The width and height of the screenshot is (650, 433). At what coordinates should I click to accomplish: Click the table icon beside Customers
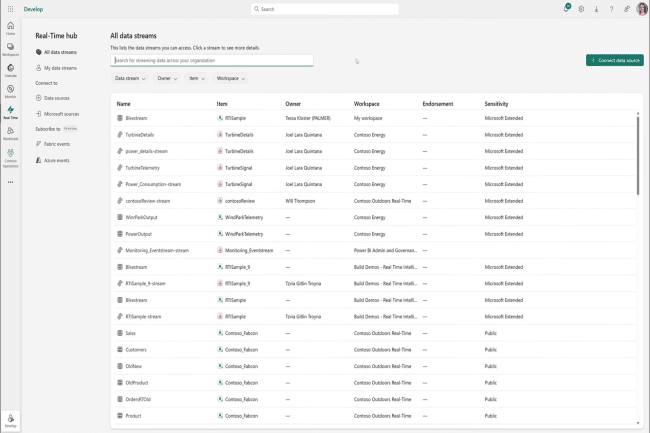coord(120,349)
